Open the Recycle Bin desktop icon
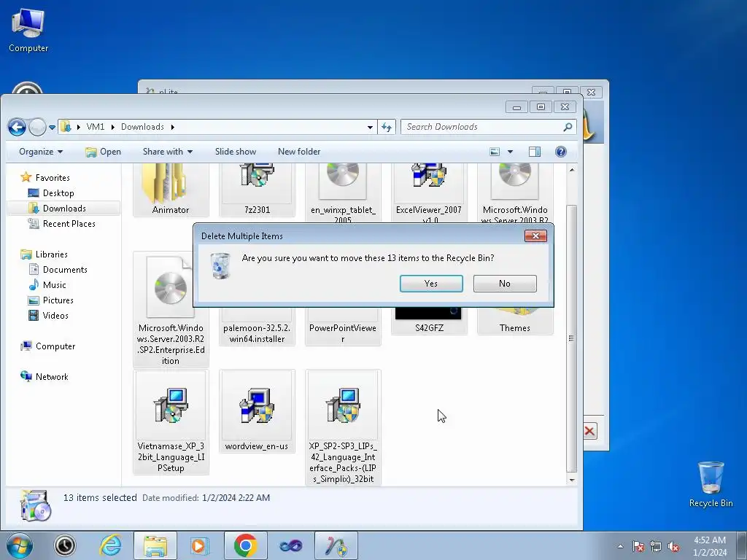The width and height of the screenshot is (747, 560). click(x=711, y=484)
